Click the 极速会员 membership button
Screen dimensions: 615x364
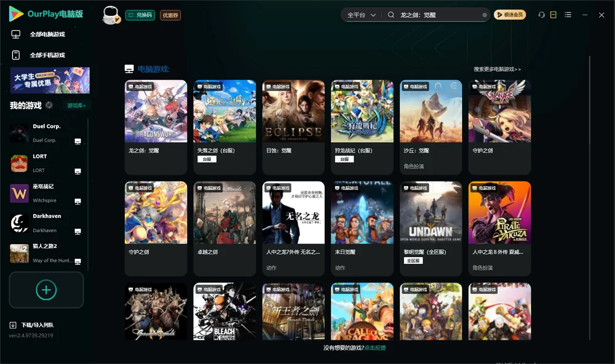(510, 15)
